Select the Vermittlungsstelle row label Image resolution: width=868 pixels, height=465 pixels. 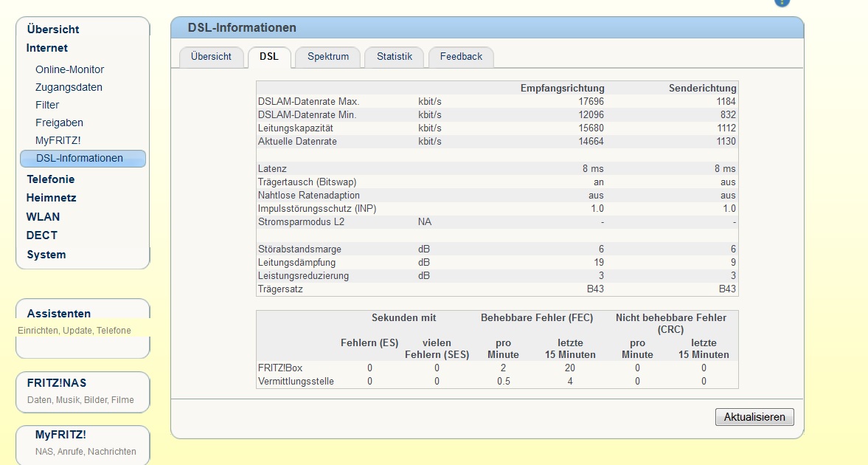(x=296, y=382)
